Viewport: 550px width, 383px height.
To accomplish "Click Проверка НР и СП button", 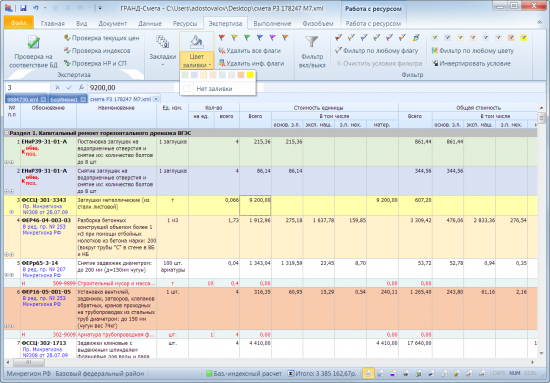I will 95,63.
